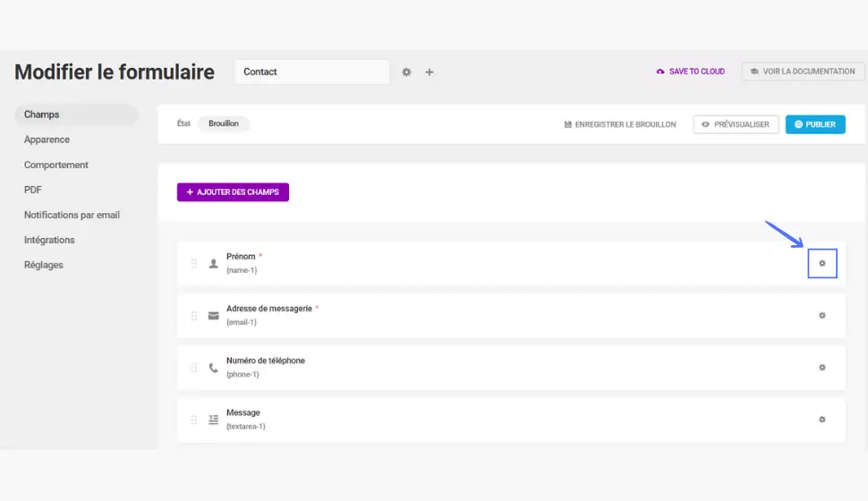Select the Champs tab in sidebar

[x=76, y=115]
